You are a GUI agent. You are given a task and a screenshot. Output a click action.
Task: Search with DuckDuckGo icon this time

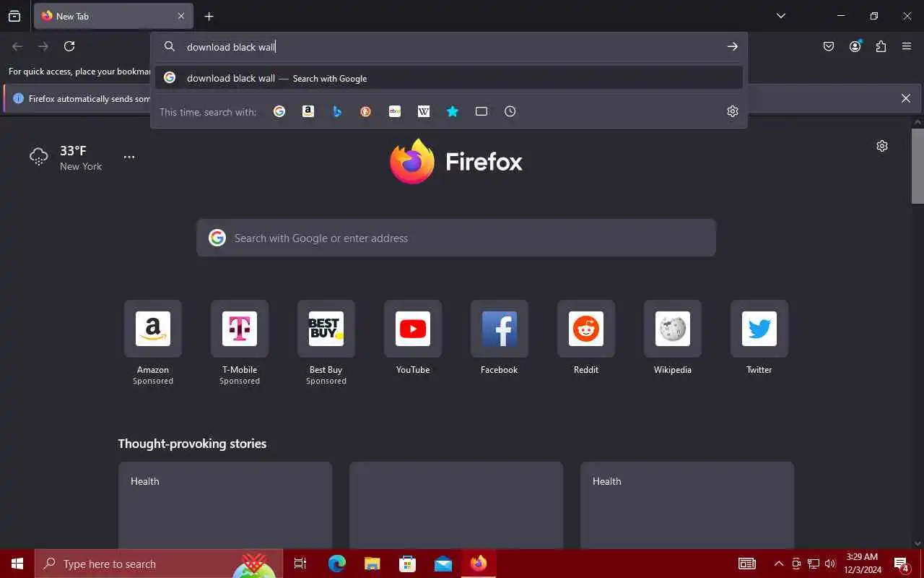(x=366, y=111)
